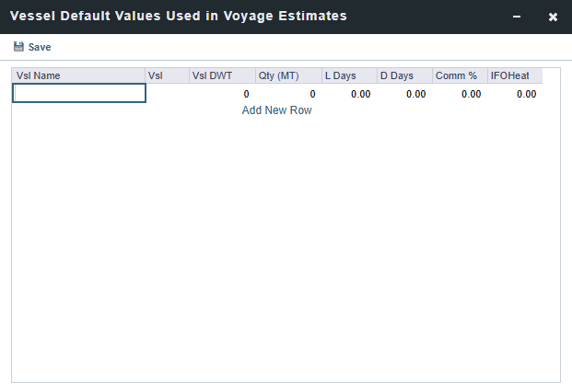This screenshot has height=392, width=572.
Task: Focus the Vsl Name input cell
Action: coord(79,93)
